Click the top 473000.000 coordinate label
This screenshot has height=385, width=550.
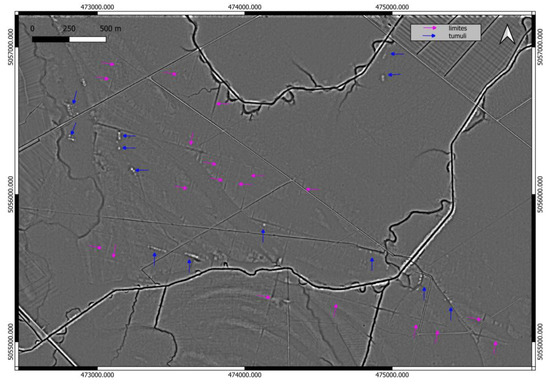tap(98, 7)
